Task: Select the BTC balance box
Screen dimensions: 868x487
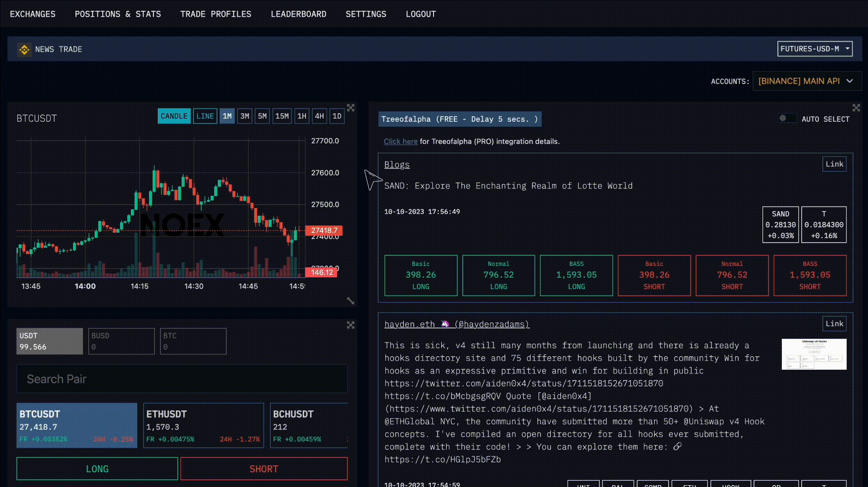Action: click(x=193, y=341)
